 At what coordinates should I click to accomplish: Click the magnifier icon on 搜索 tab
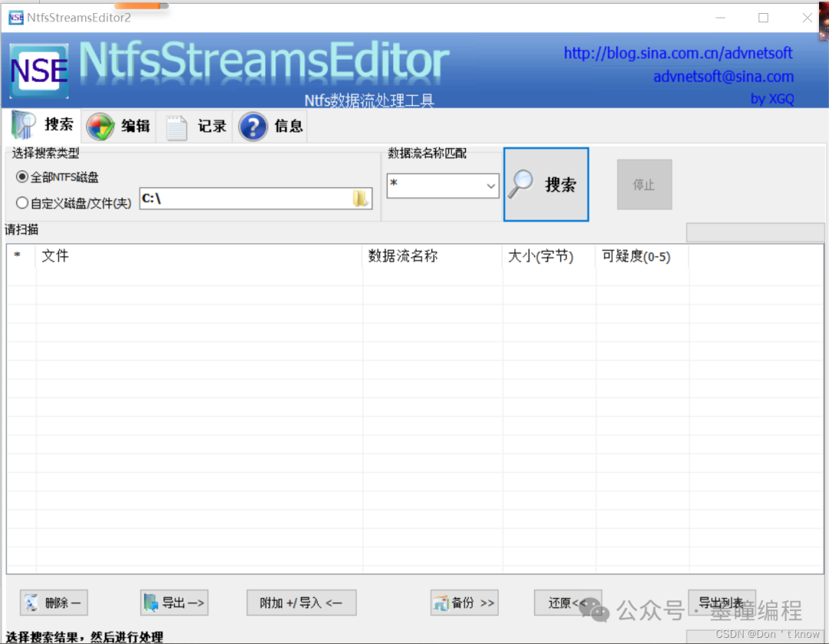point(23,125)
